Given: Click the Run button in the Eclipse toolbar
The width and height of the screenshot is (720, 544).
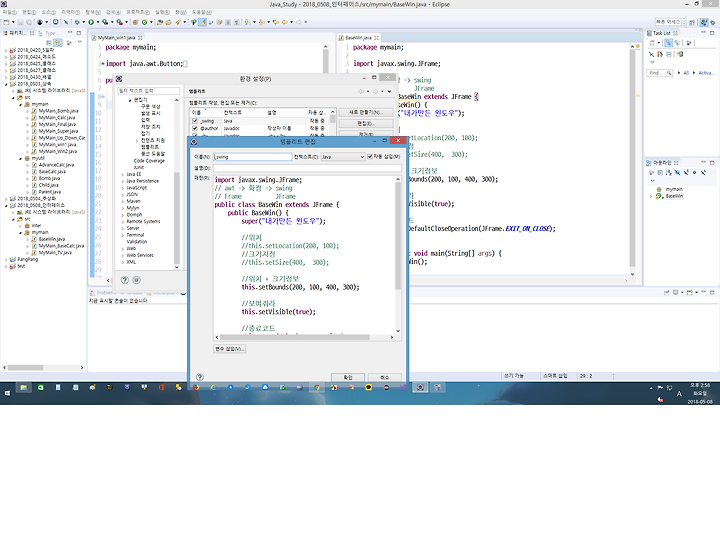Looking at the screenshot, I should [x=91, y=22].
